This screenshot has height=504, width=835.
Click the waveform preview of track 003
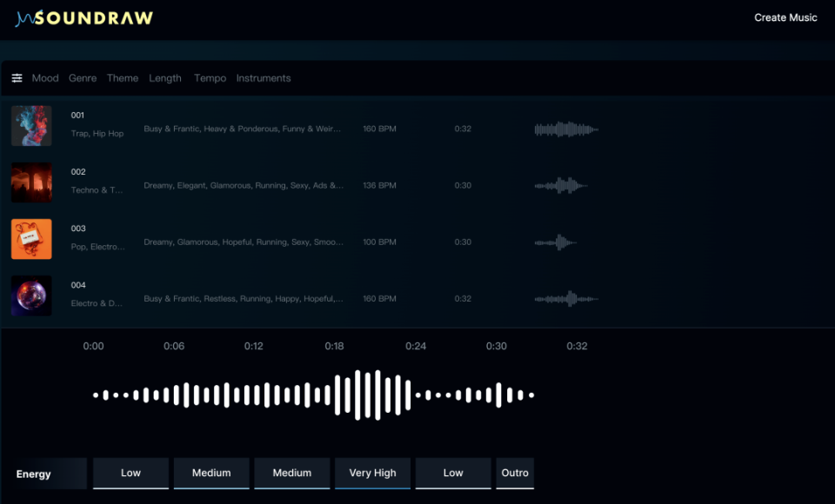pos(555,242)
